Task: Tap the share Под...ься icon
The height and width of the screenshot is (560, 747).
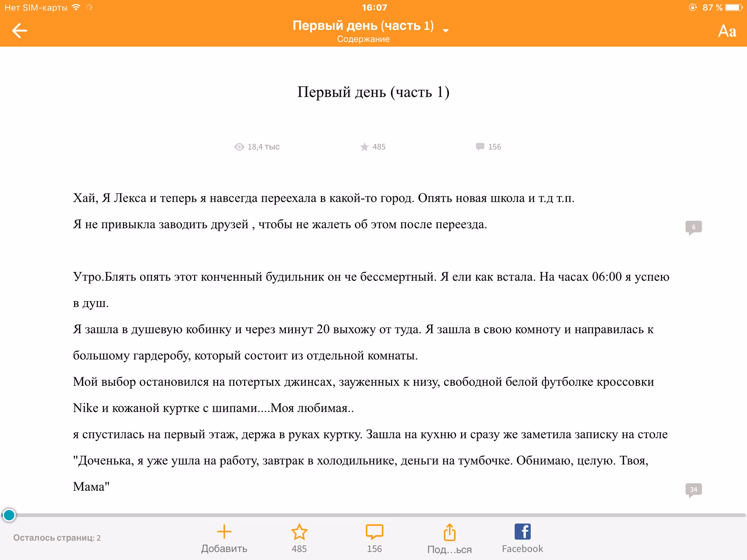Action: [449, 532]
